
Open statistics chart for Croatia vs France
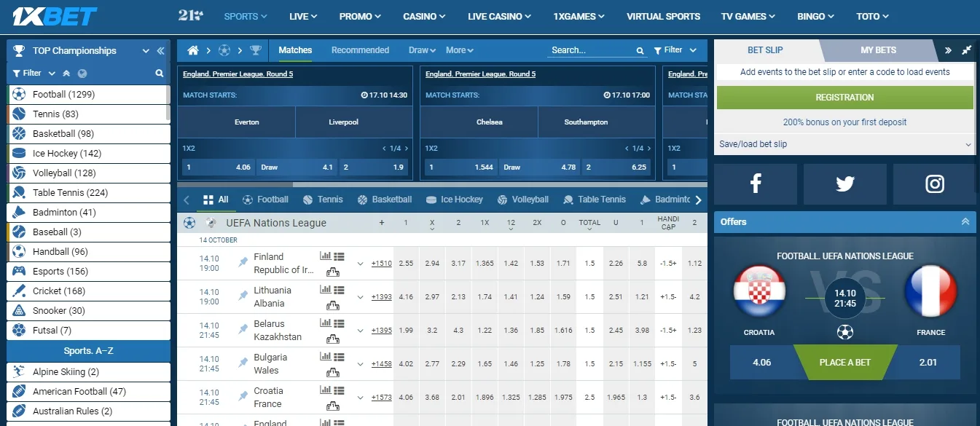(x=325, y=390)
